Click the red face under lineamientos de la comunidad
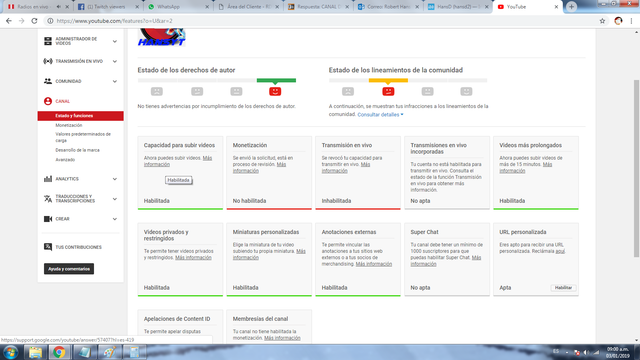 click(x=388, y=91)
